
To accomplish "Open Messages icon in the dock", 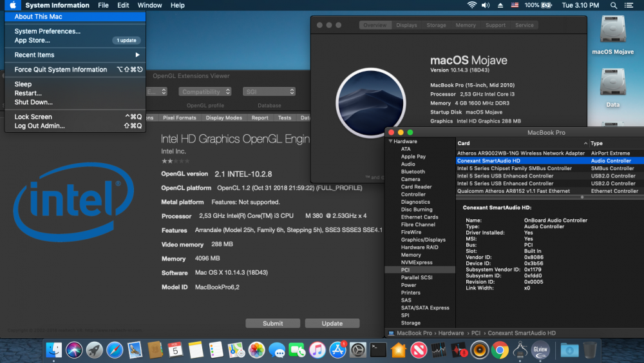I will (277, 350).
